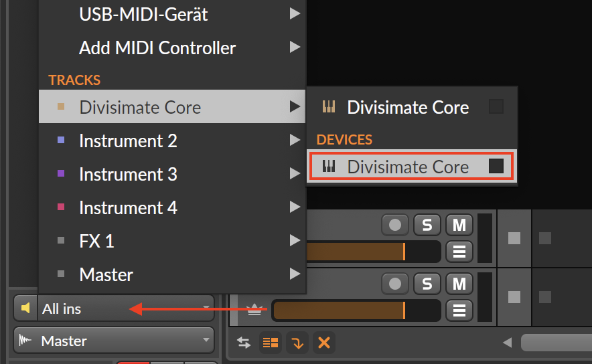This screenshot has height=364, width=592.
Task: Click the orange bent-arrow follow icon
Action: coord(297,343)
